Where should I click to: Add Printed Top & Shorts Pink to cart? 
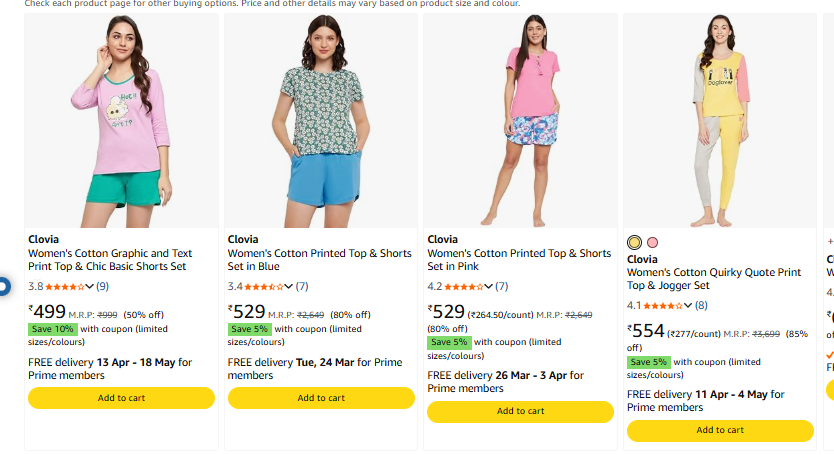520,411
